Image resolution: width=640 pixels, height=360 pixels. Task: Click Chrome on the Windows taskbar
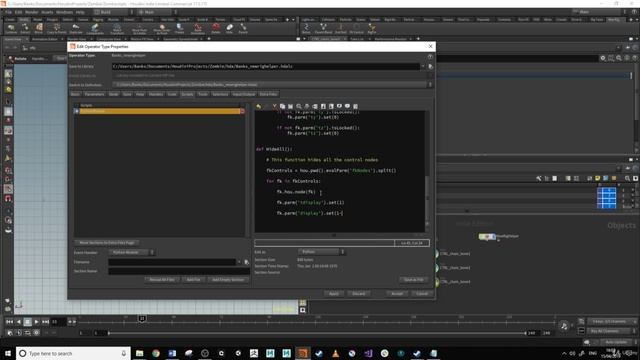156,353
